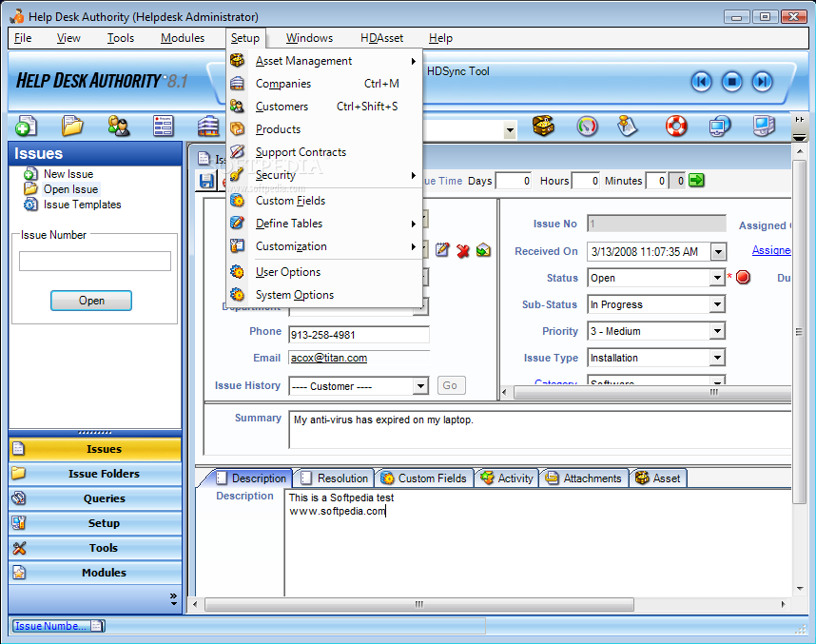This screenshot has width=816, height=644.
Task: Click the dual monitors toolbar icon
Action: [x=720, y=126]
